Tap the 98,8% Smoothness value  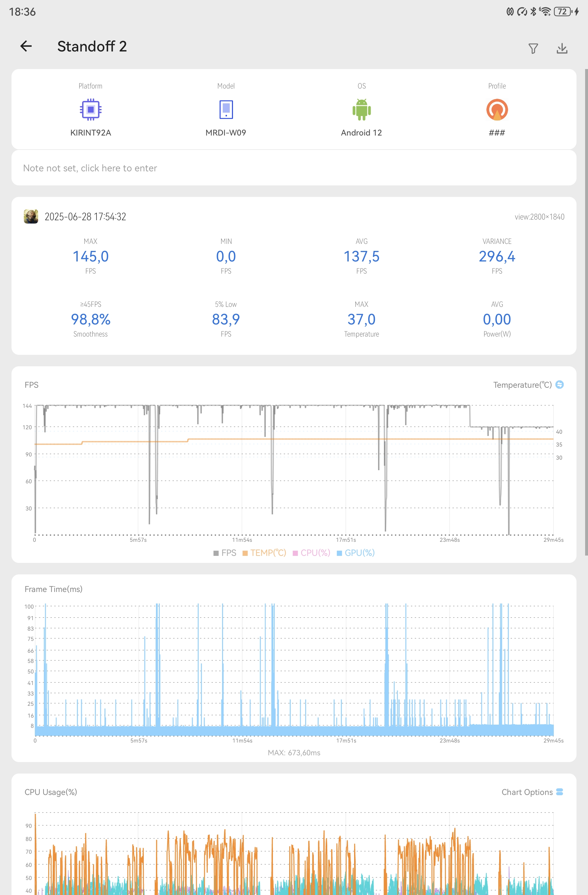[91, 319]
